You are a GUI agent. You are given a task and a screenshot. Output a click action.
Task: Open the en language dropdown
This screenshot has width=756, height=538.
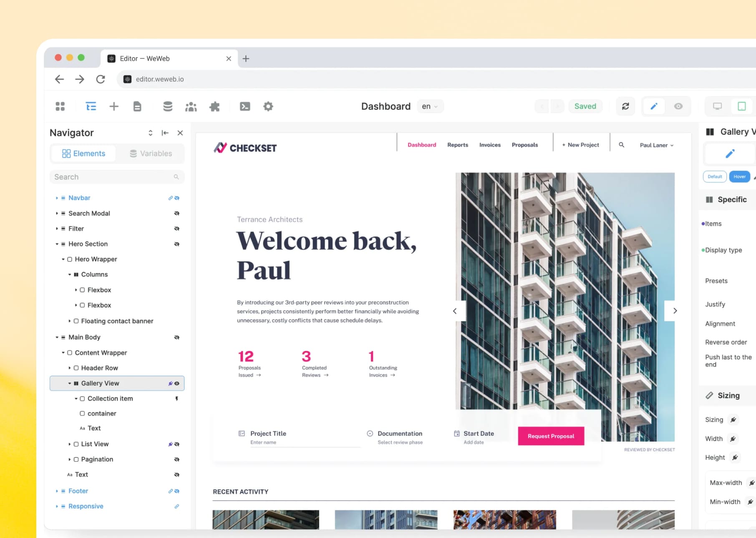430,106
